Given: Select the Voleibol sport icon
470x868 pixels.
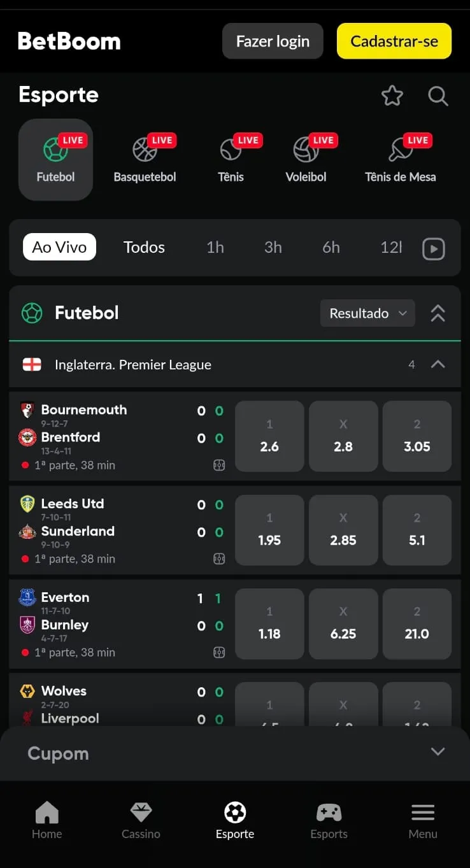Looking at the screenshot, I should pos(306,159).
